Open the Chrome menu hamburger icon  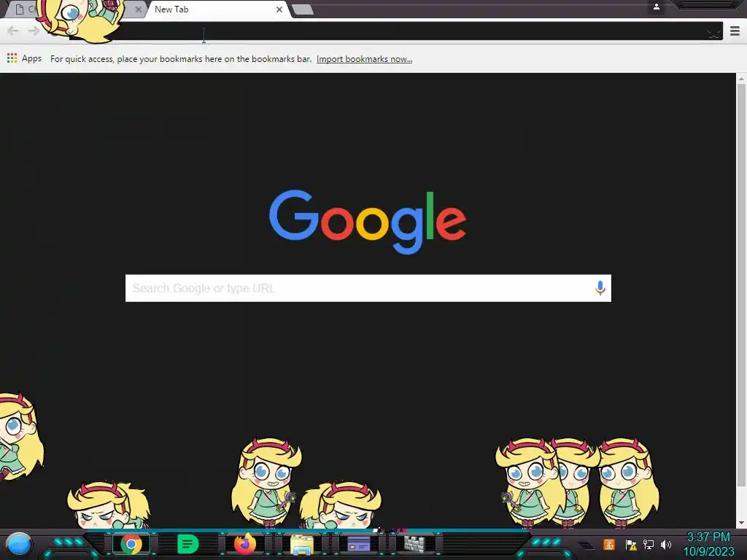pyautogui.click(x=735, y=31)
